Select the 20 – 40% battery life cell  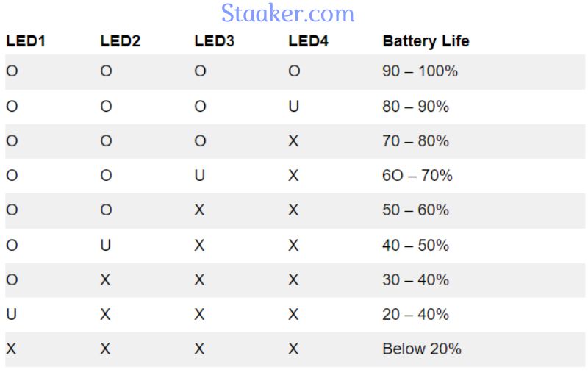tap(415, 314)
